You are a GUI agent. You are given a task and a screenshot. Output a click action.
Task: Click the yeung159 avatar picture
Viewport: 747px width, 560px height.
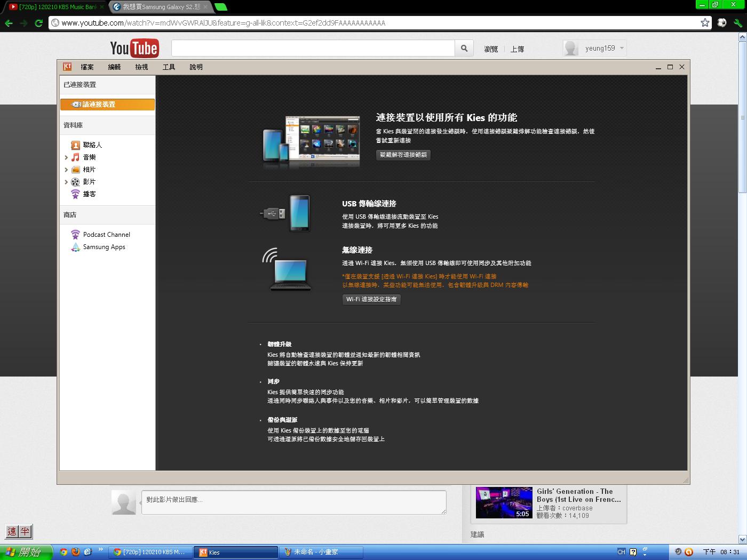[571, 48]
